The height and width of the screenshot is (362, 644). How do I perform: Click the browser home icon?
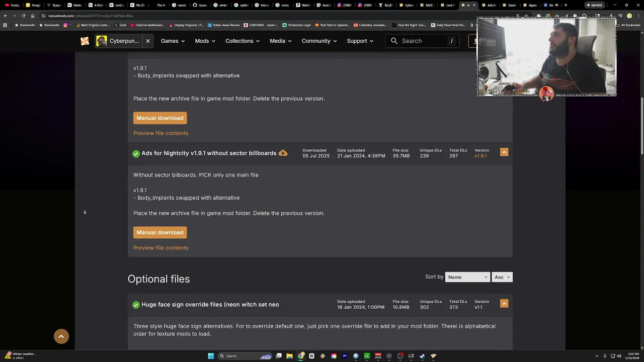click(33, 16)
